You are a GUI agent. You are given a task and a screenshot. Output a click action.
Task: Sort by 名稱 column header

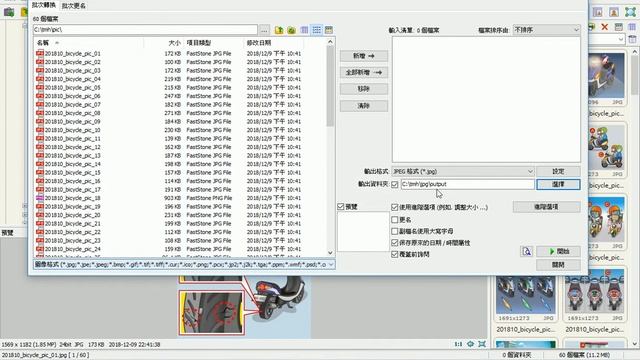coord(43,43)
